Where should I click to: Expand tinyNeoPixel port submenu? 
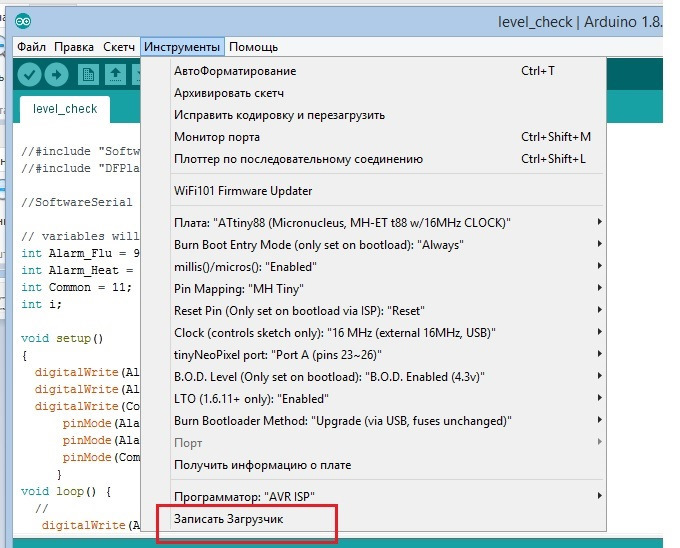point(373,355)
